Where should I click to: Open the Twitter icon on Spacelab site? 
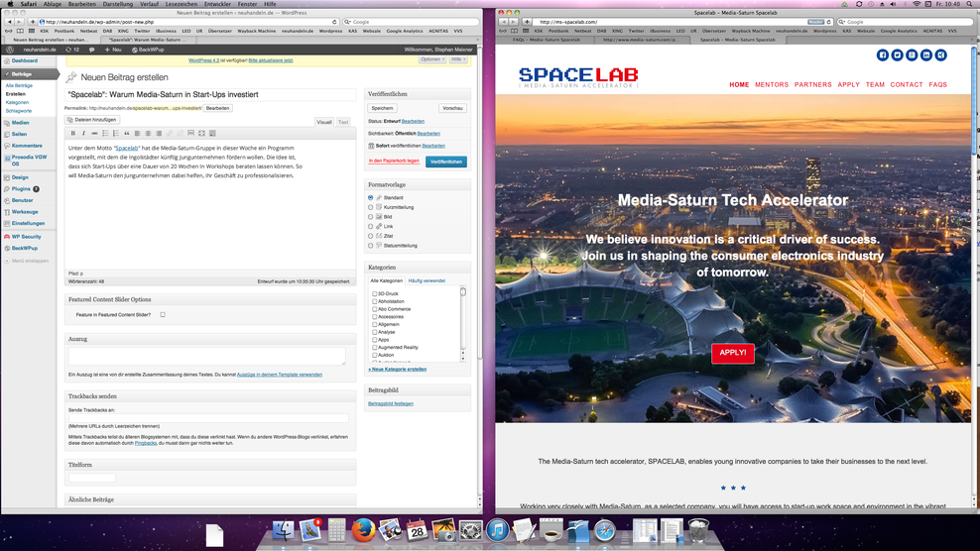coord(897,55)
